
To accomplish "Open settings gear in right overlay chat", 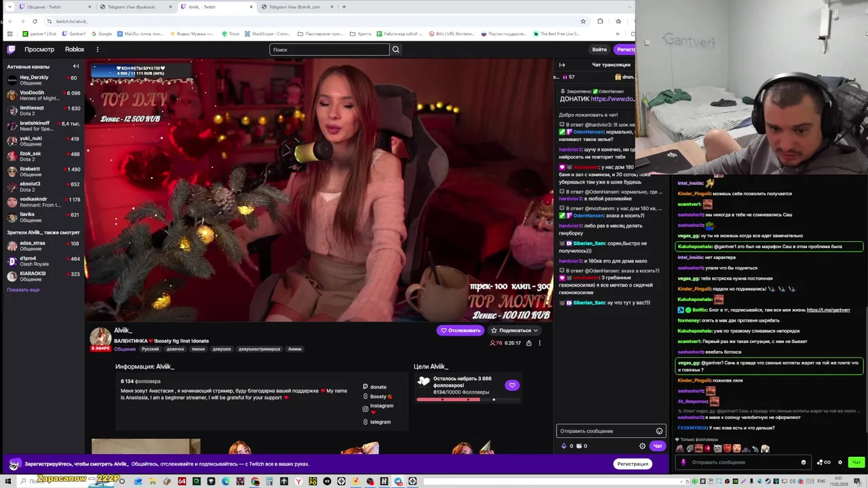I will (x=840, y=462).
